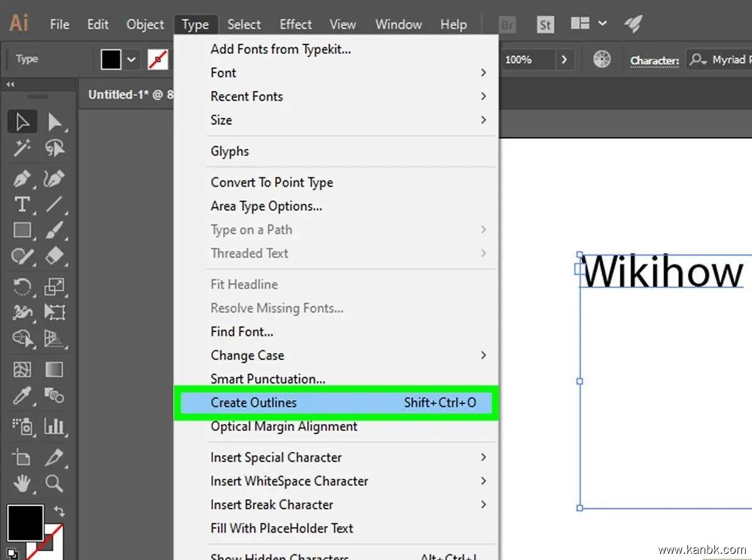752x560 pixels.
Task: Open Adobe Stock via St icon
Action: pos(545,24)
